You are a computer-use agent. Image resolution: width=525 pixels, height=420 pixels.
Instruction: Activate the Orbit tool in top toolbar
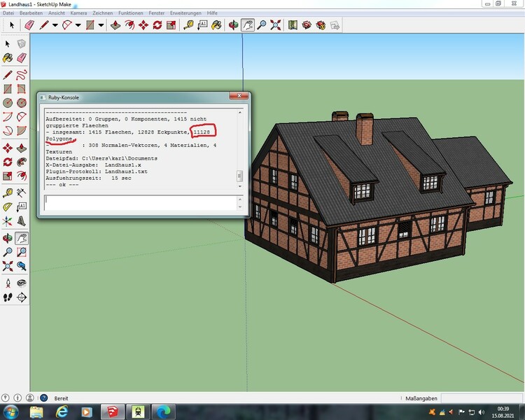(234, 25)
